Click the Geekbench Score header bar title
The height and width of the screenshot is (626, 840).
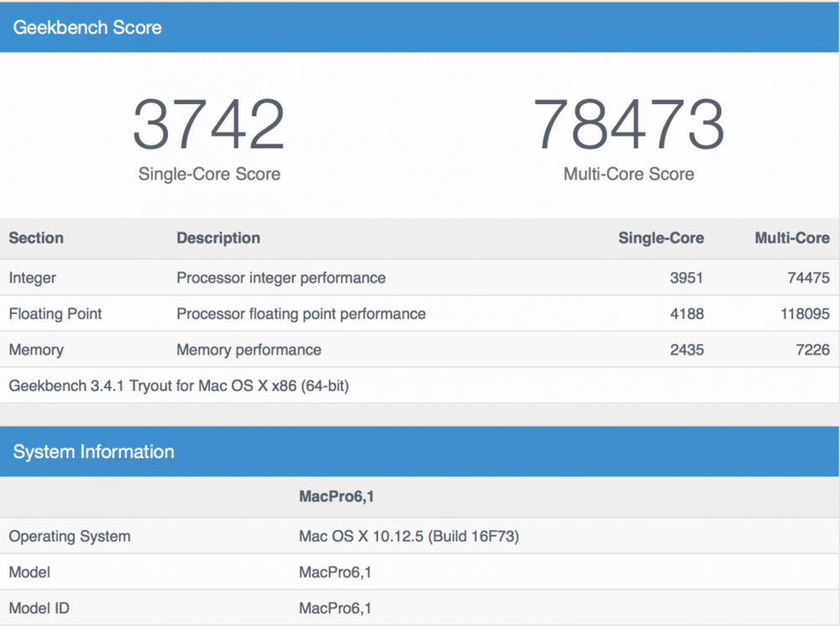(87, 27)
